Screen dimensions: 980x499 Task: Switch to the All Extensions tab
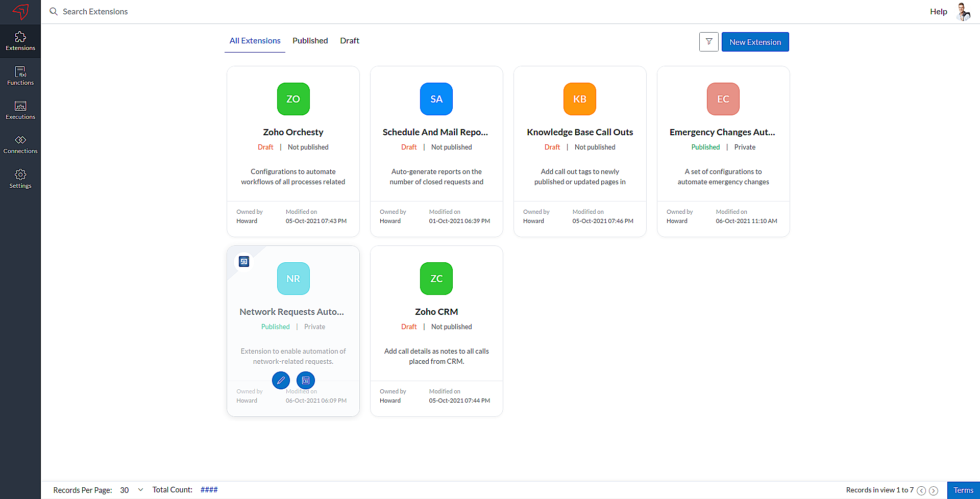[x=255, y=41]
